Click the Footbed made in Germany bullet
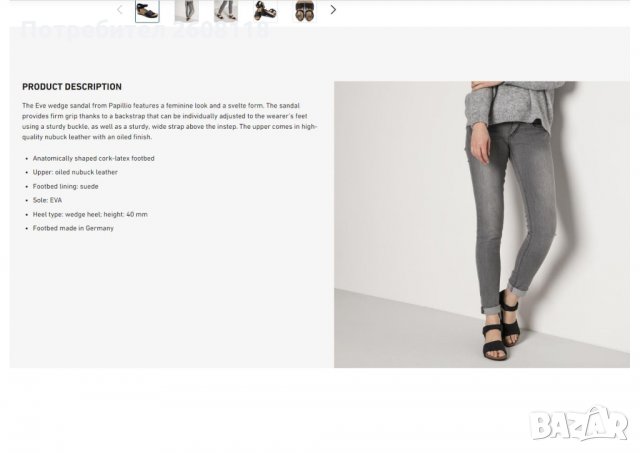Viewport: 640px width, 453px height. click(73, 228)
